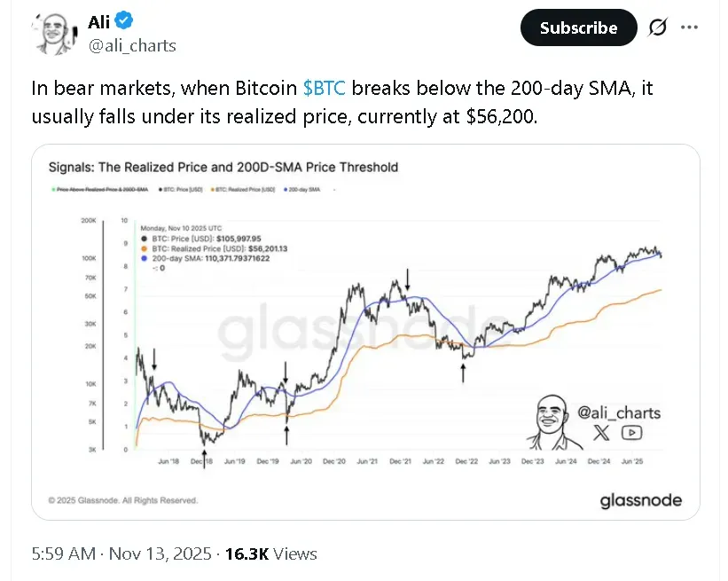Click the blue verified badge next to Ali
The image size is (728, 581).
click(125, 20)
